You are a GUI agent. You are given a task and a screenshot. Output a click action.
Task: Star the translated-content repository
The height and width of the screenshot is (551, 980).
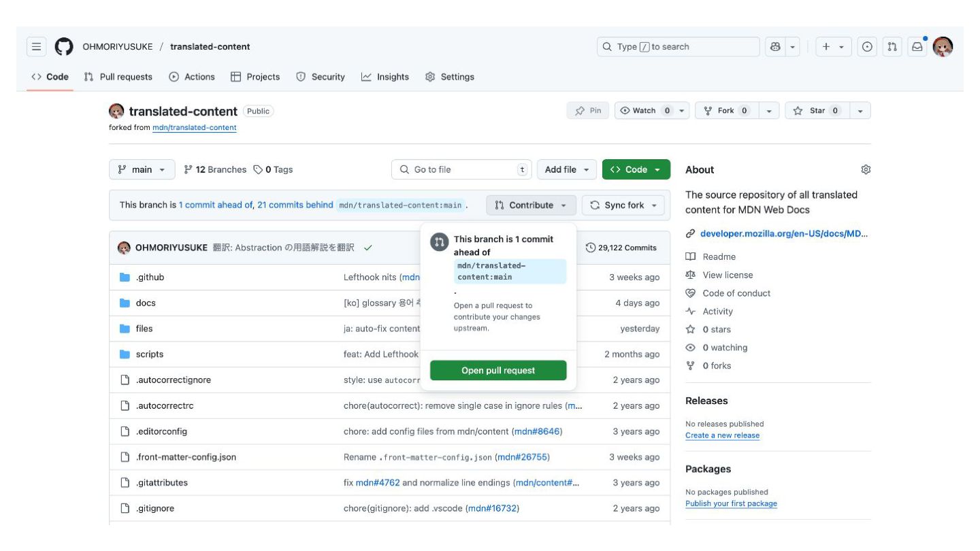pyautogui.click(x=817, y=111)
